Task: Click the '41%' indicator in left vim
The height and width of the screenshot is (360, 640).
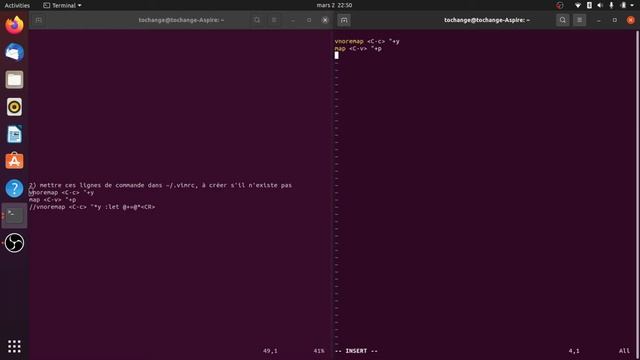Action: pyautogui.click(x=319, y=351)
